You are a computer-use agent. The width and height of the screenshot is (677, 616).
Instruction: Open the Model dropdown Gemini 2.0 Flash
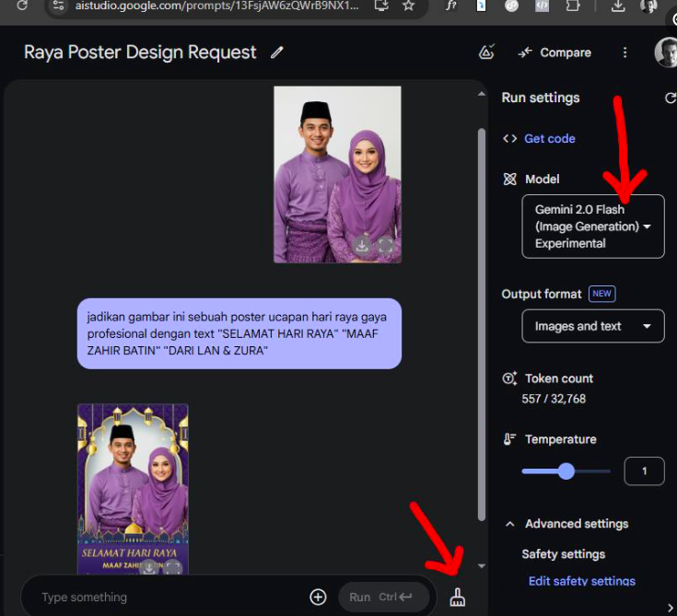pyautogui.click(x=593, y=227)
